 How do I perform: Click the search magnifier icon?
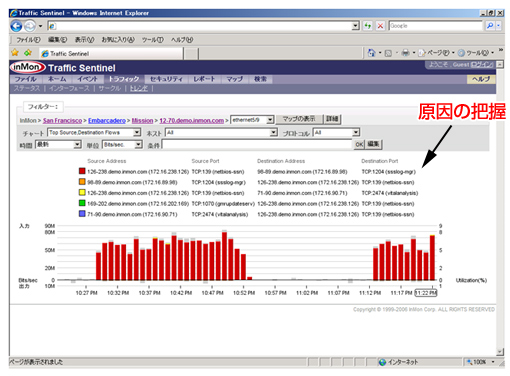click(x=490, y=26)
